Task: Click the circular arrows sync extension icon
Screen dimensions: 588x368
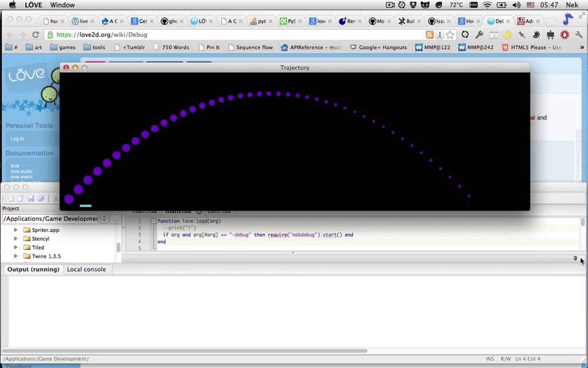Action: pos(465,35)
